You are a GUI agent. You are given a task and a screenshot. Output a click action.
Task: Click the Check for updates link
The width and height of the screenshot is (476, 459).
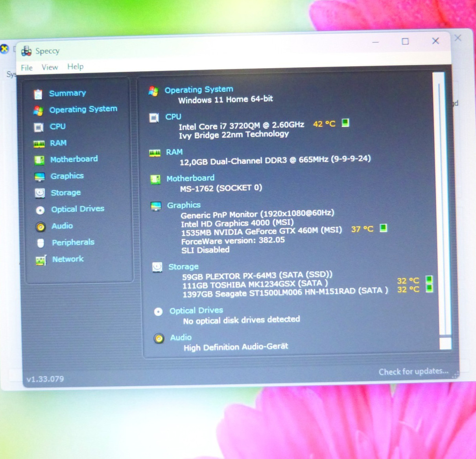[x=413, y=371]
